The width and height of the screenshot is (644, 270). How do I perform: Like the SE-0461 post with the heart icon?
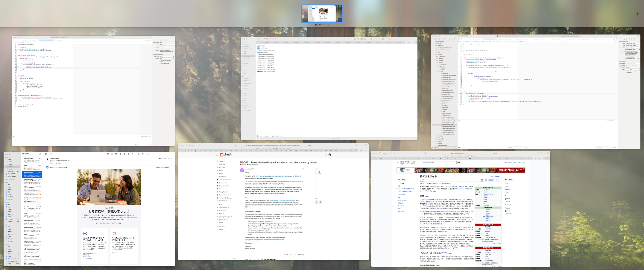[x=287, y=254]
